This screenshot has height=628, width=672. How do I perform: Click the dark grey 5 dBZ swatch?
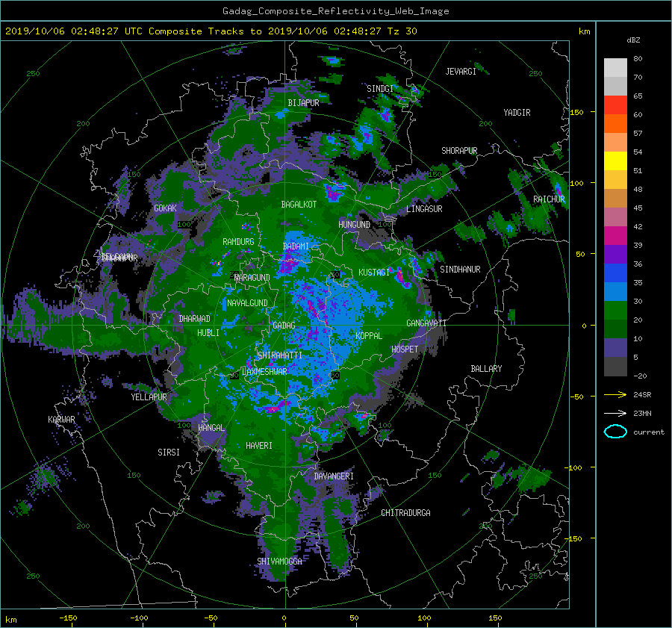(615, 367)
